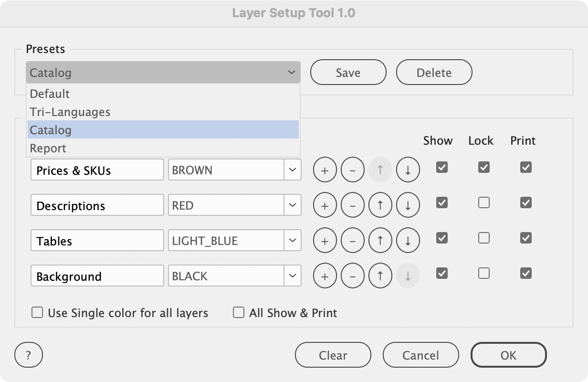Uncheck Lock for Prices & SKUs layer
Screen dimensions: 588x382
[484, 168]
